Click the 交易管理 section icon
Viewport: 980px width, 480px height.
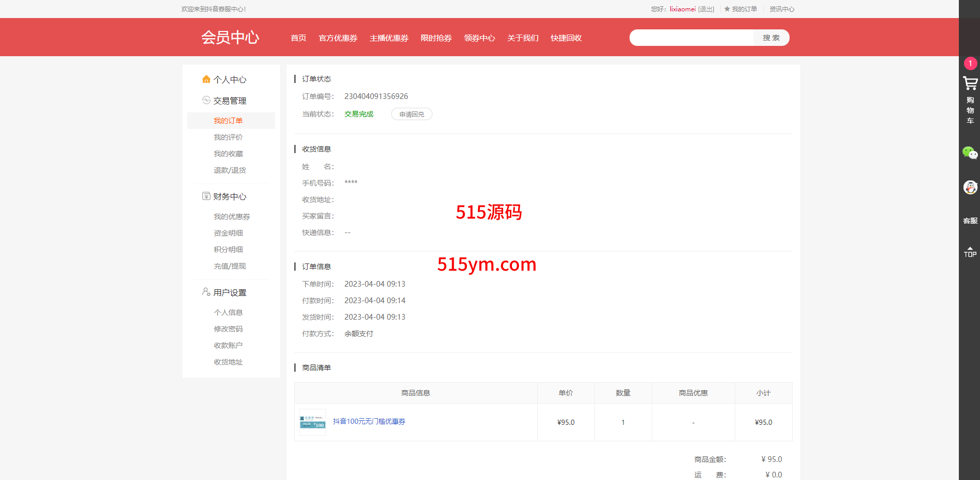(x=206, y=101)
